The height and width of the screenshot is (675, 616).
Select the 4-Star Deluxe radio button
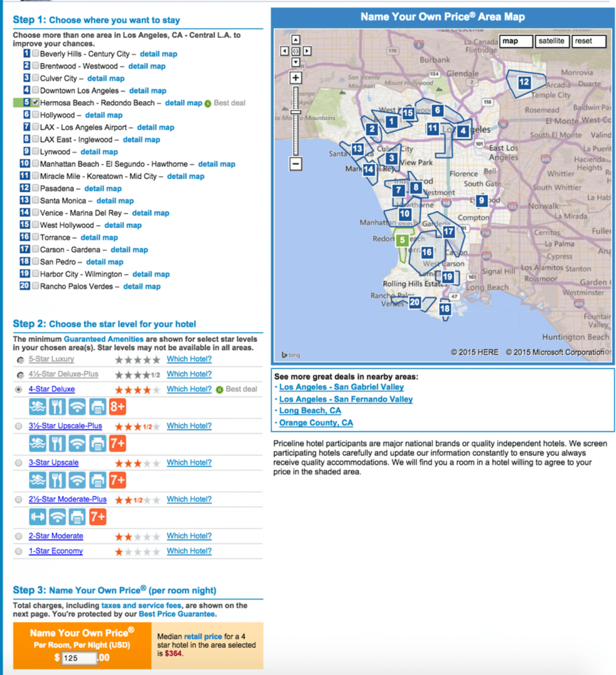[x=19, y=389]
